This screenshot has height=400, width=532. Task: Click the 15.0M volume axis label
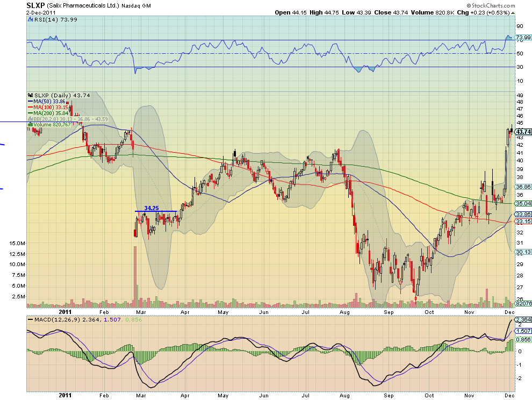(17, 244)
